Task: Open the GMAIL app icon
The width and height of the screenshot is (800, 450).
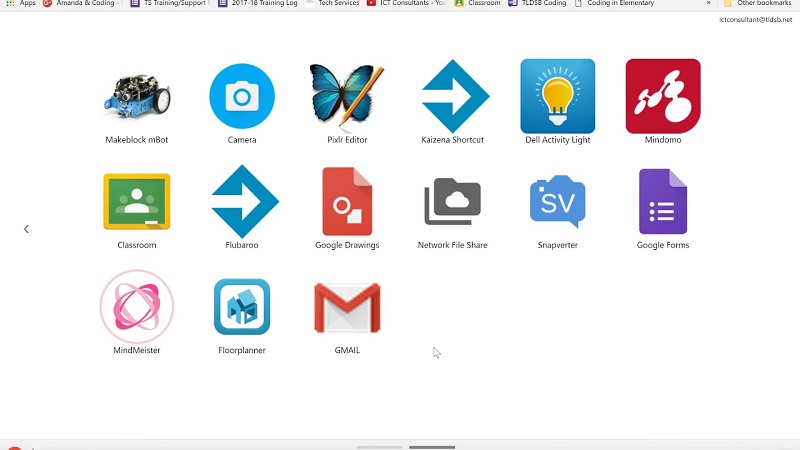Action: [347, 308]
